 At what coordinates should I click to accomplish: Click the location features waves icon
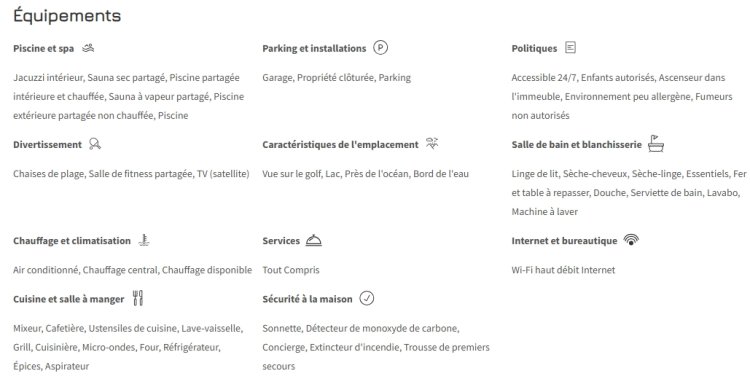point(432,144)
